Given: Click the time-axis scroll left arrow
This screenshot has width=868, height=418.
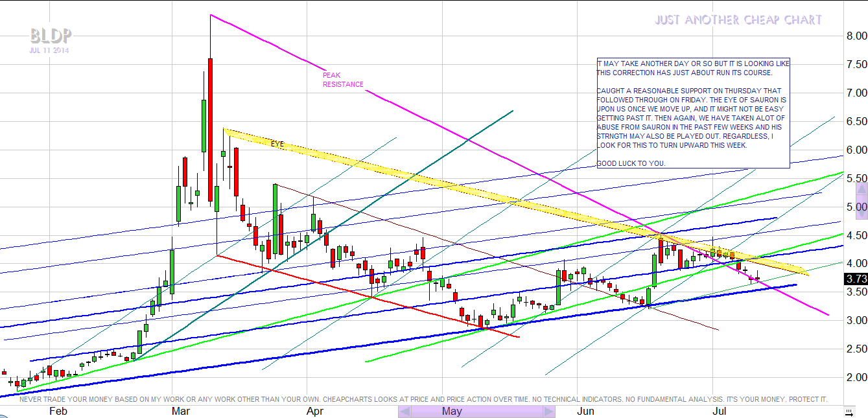Looking at the screenshot, I should tap(405, 412).
